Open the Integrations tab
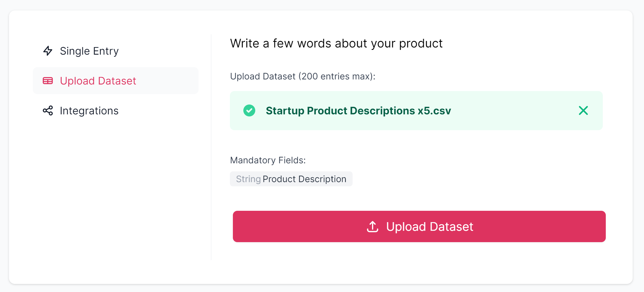The image size is (644, 292). point(116,110)
